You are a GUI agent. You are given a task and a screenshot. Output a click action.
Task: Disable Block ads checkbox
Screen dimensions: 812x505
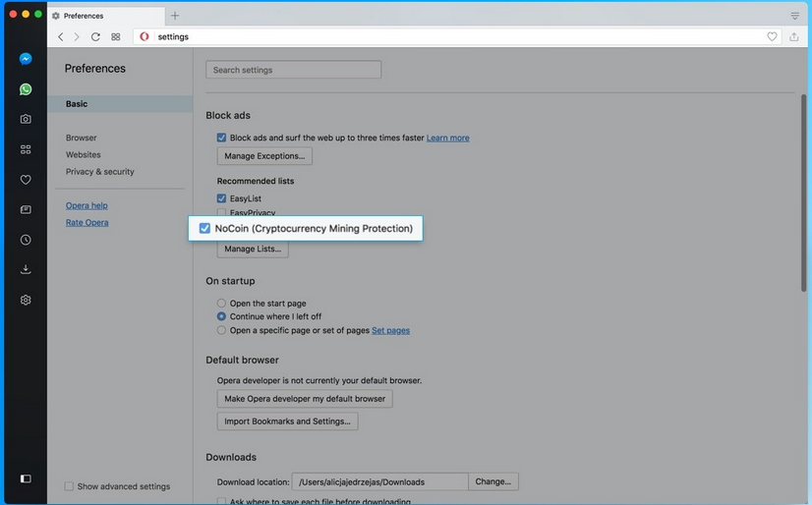click(x=221, y=138)
